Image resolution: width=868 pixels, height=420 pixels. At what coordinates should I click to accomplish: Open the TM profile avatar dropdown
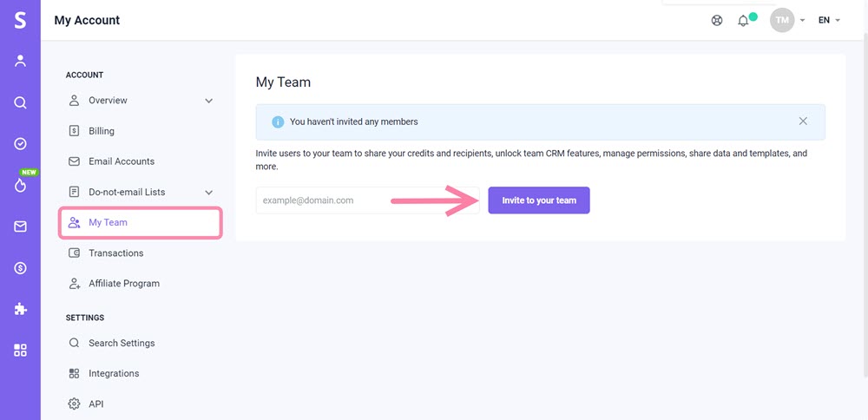tap(787, 20)
